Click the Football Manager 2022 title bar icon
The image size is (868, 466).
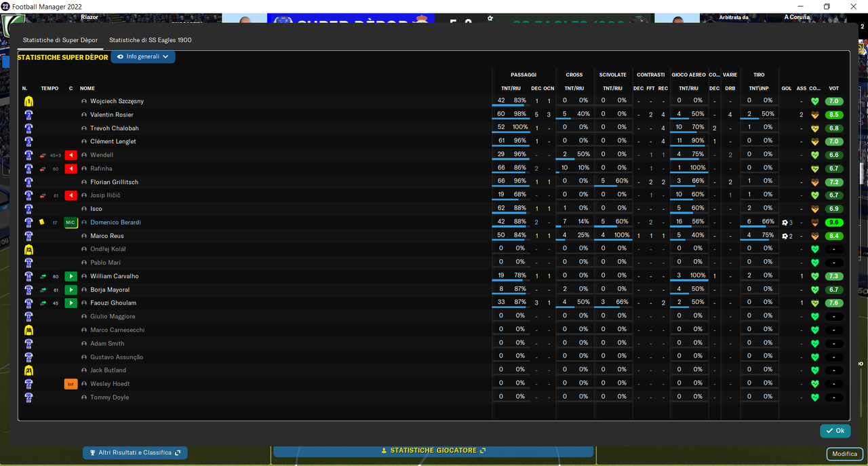tap(5, 6)
